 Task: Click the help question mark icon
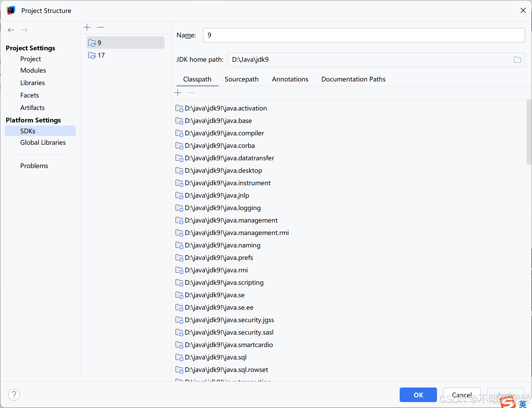coord(14,395)
